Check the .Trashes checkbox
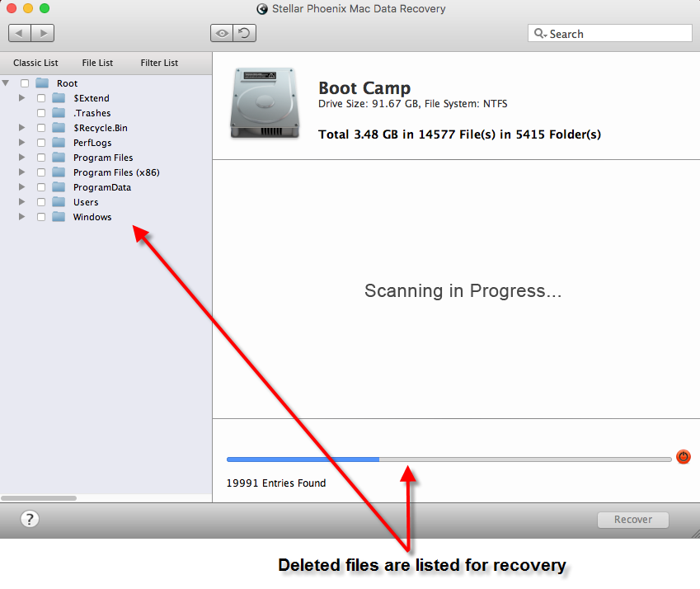 click(x=41, y=113)
